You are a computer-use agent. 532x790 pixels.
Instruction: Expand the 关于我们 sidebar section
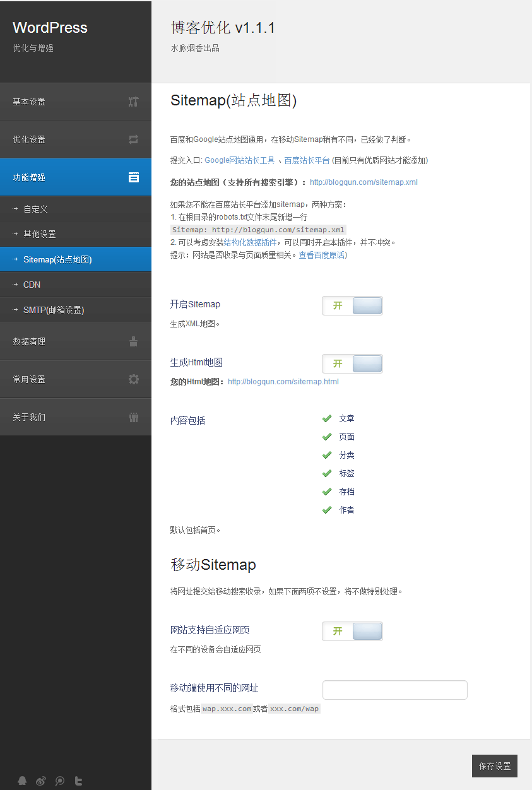point(76,417)
